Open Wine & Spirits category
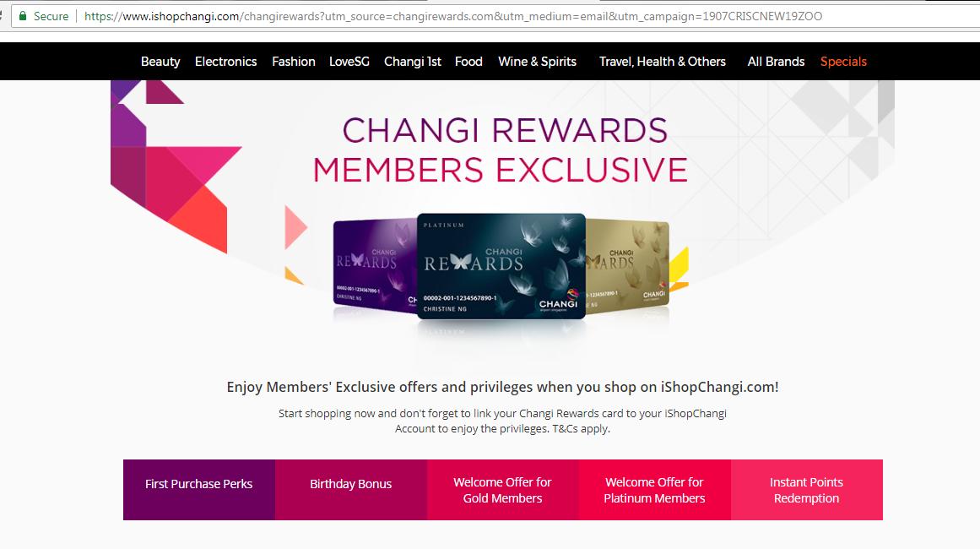 (537, 62)
